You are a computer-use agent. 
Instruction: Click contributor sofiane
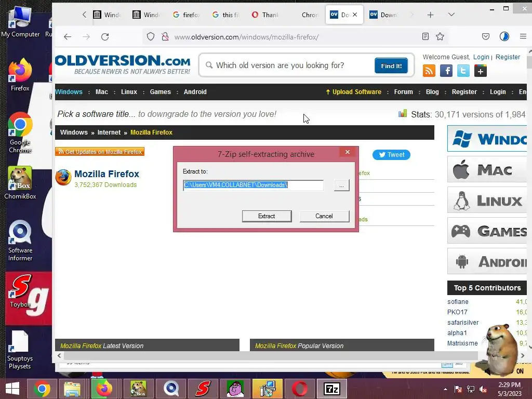tap(458, 302)
